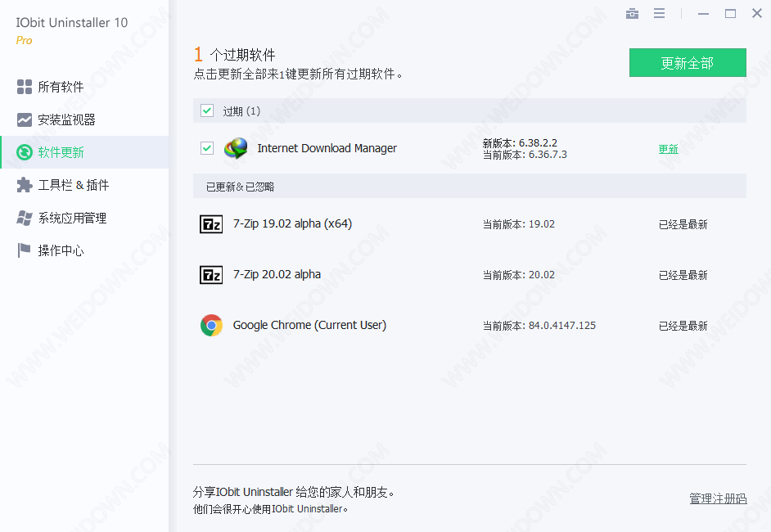Select the 7-Zip 19.02 alpha (x64) row
The image size is (771, 532).
pos(470,224)
